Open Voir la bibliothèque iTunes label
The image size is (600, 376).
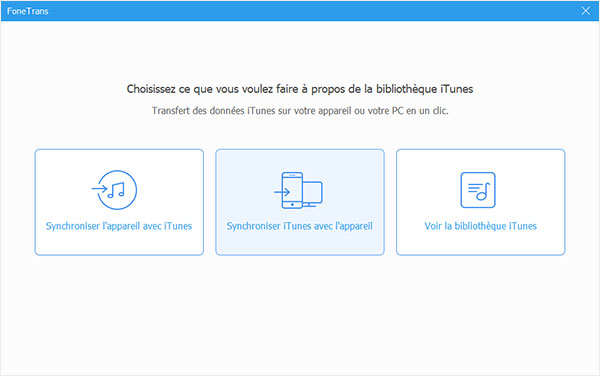[481, 226]
